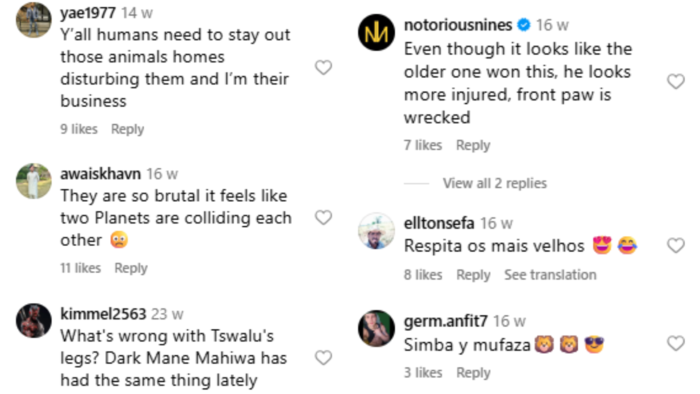Like kimmel2563's comment about Tswalu's legs
This screenshot has width=700, height=394.
323,358
